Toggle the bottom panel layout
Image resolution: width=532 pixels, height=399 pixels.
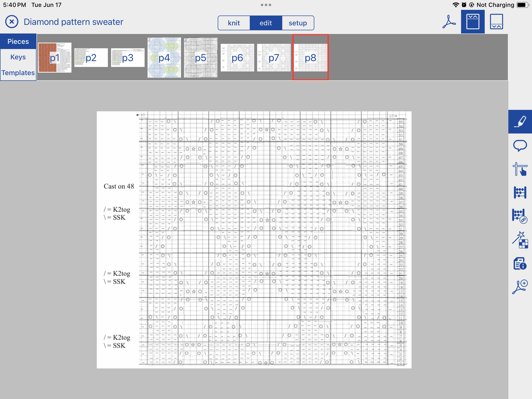pos(496,22)
